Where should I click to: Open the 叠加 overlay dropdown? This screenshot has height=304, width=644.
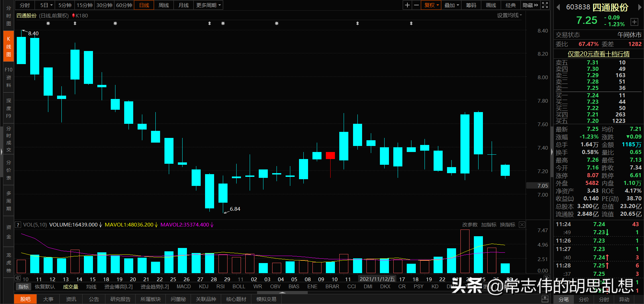tap(451, 5)
